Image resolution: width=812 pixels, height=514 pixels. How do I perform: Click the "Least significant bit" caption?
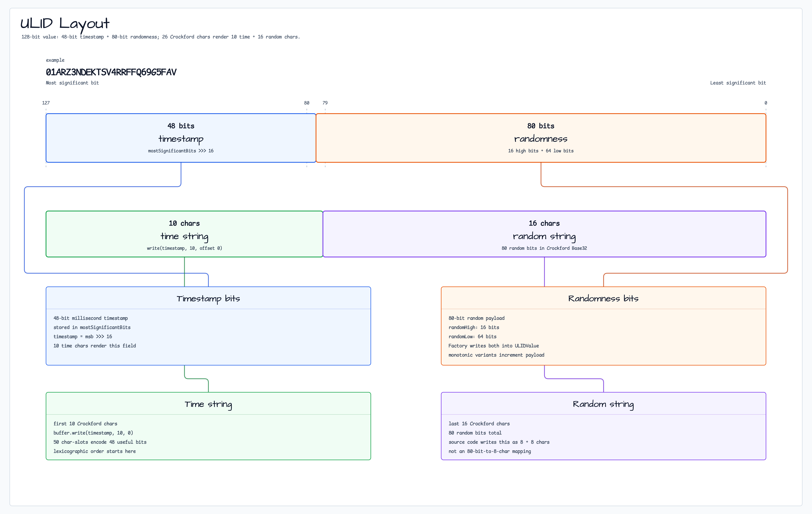738,83
